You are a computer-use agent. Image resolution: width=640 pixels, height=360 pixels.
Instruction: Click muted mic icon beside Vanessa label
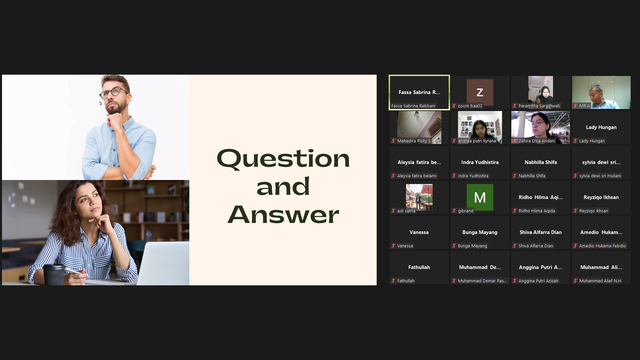[393, 246]
